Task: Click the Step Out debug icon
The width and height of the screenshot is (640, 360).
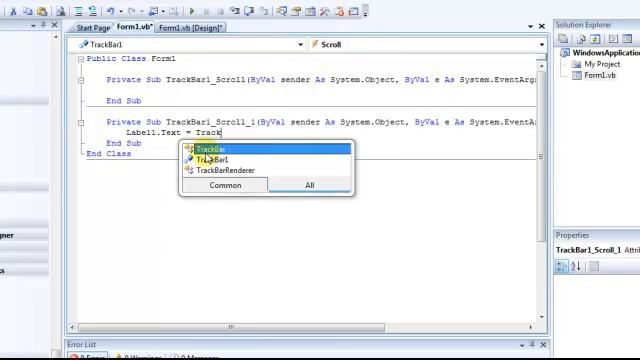Action: point(264,11)
